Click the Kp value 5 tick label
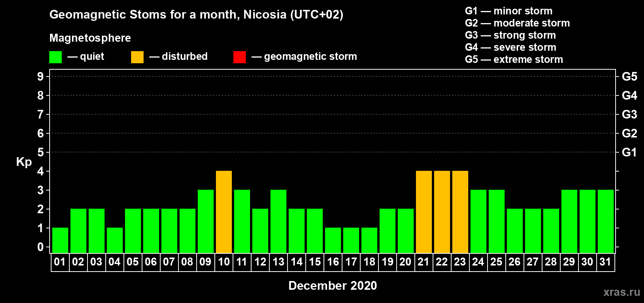Image resolution: width=644 pixels, height=303 pixels. (41, 152)
